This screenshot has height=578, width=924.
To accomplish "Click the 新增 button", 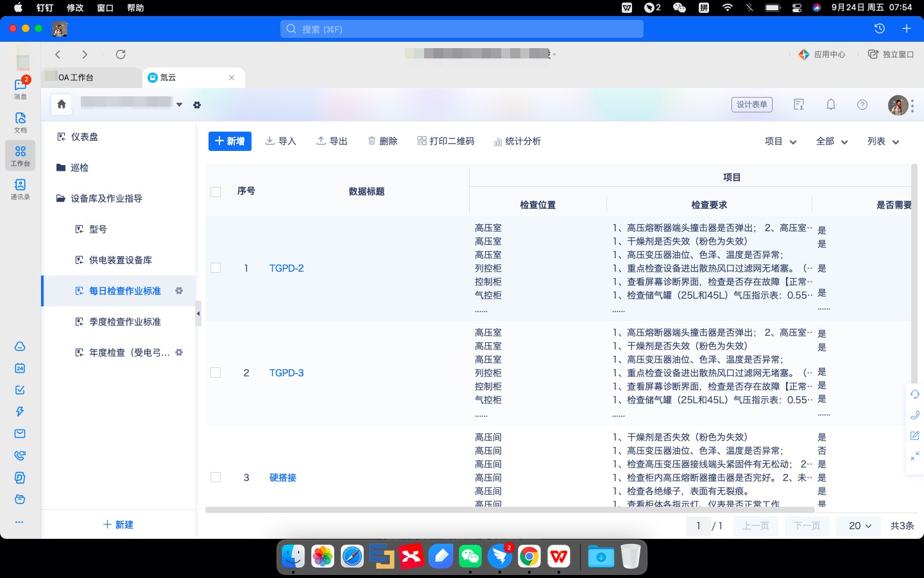I will [x=230, y=141].
